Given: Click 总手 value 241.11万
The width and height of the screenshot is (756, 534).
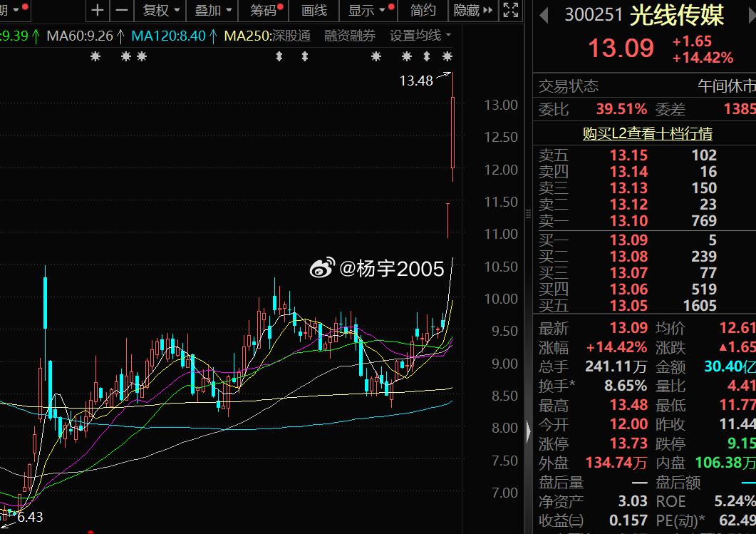Looking at the screenshot, I should click(616, 366).
